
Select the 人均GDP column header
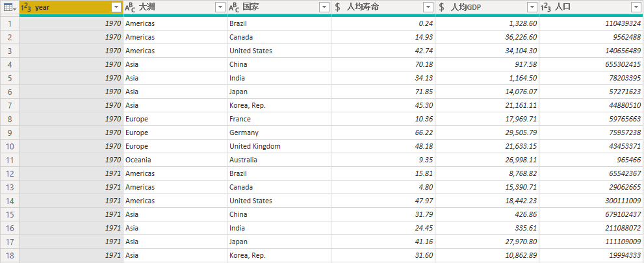[481, 7]
